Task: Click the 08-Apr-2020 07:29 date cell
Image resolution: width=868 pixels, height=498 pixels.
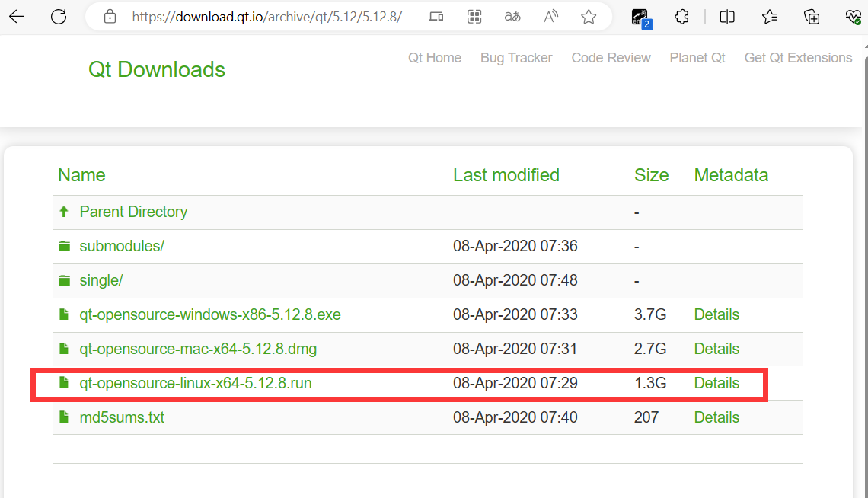Action: pyautogui.click(x=515, y=383)
